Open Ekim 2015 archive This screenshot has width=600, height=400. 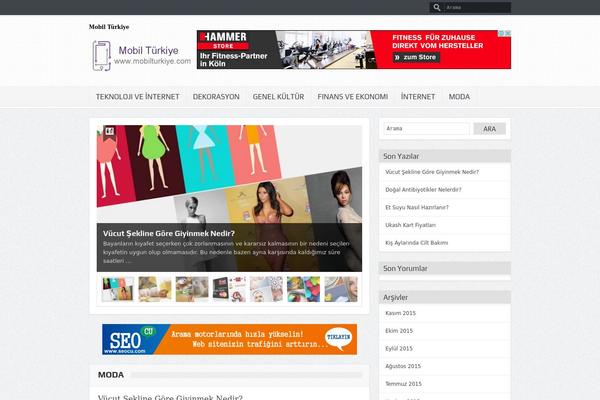(x=399, y=331)
